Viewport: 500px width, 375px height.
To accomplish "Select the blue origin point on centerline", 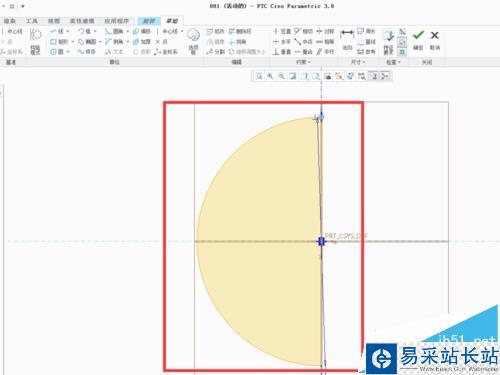I will 321,241.
